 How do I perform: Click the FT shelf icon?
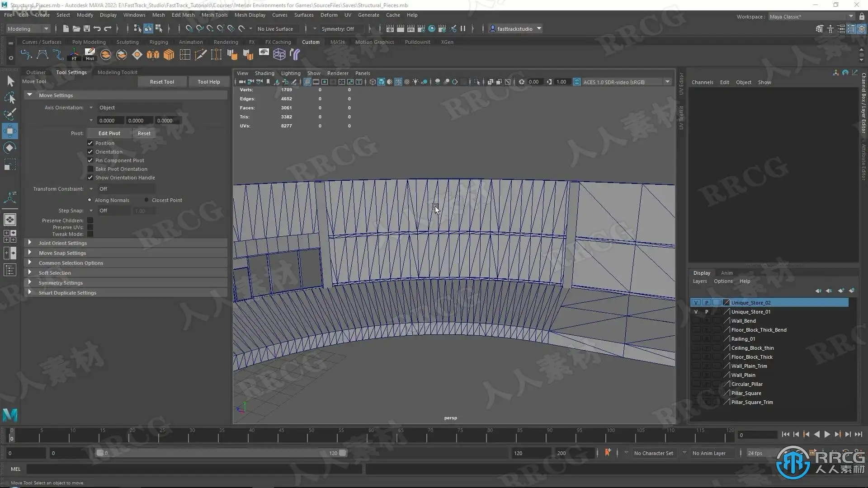point(74,55)
